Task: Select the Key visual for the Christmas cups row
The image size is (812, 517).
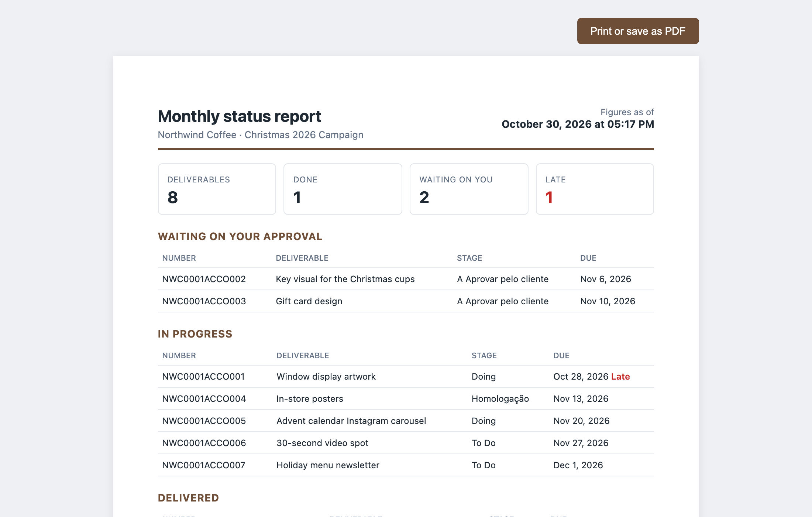Action: pyautogui.click(x=406, y=279)
